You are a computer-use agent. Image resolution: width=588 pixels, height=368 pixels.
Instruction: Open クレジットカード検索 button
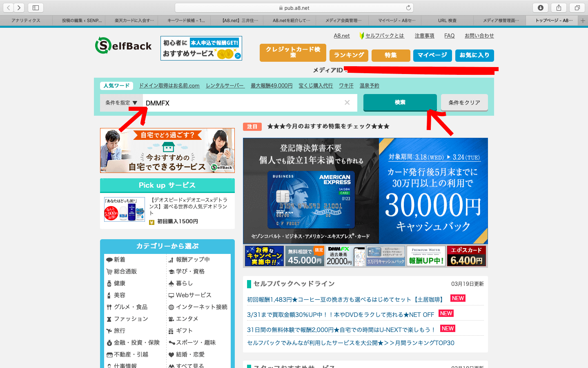pyautogui.click(x=293, y=52)
